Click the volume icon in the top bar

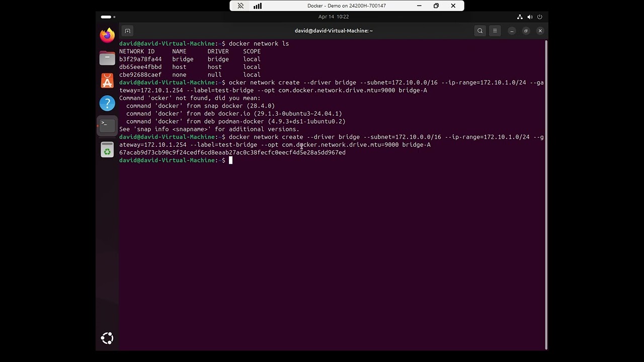click(530, 17)
